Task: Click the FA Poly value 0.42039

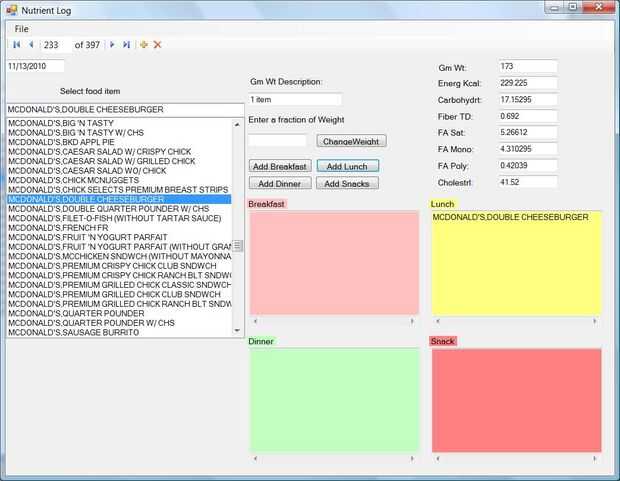Action: click(528, 166)
